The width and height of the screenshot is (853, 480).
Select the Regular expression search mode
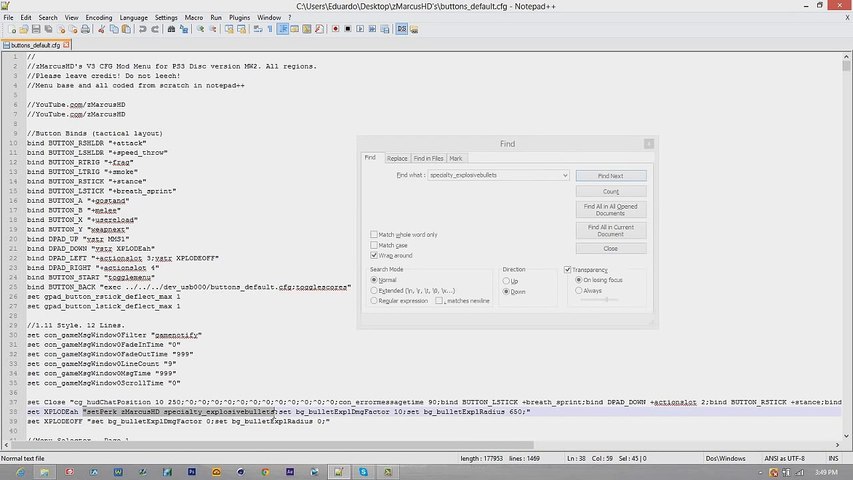click(374, 300)
